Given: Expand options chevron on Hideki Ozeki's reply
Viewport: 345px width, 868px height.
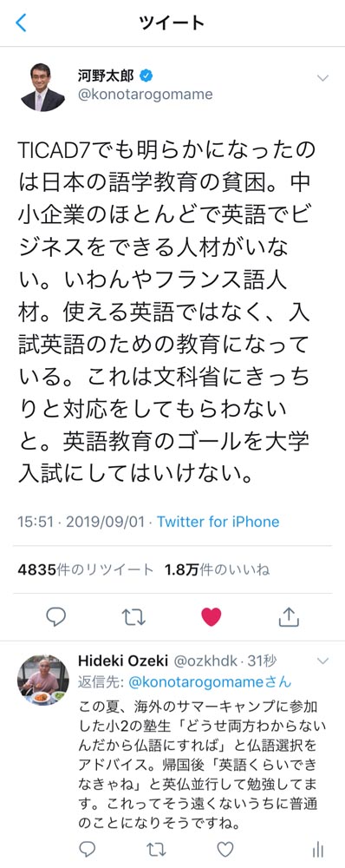Looking at the screenshot, I should click(322, 661).
